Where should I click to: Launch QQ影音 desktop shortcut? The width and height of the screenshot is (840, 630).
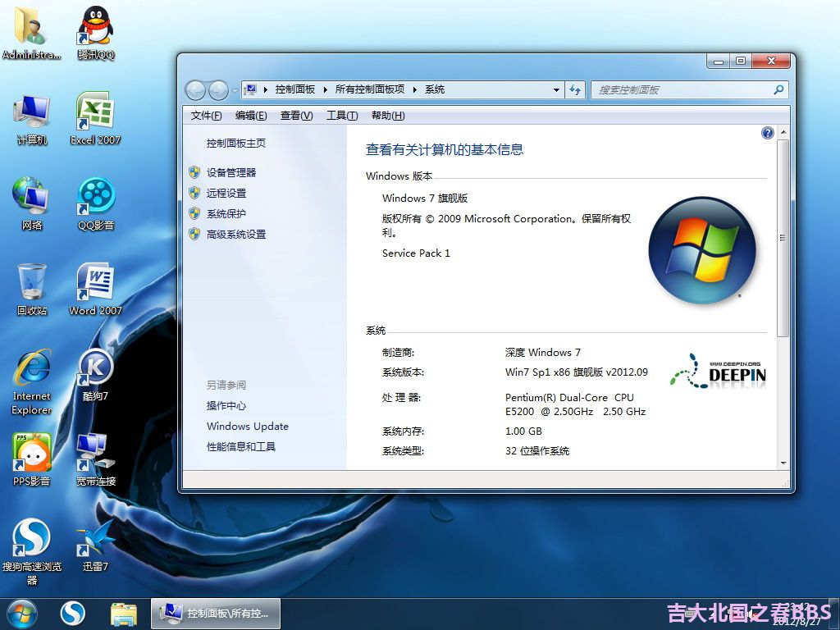tap(95, 203)
